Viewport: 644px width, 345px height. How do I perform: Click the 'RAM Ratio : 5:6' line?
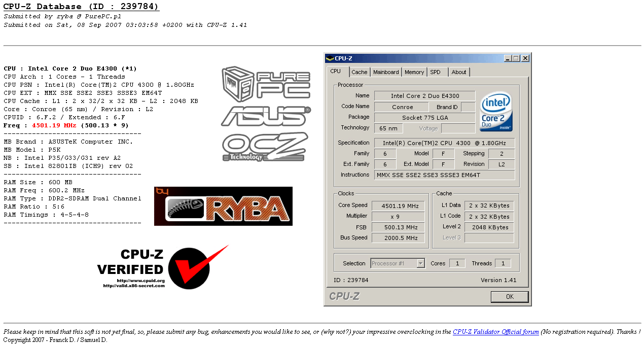pyautogui.click(x=33, y=206)
